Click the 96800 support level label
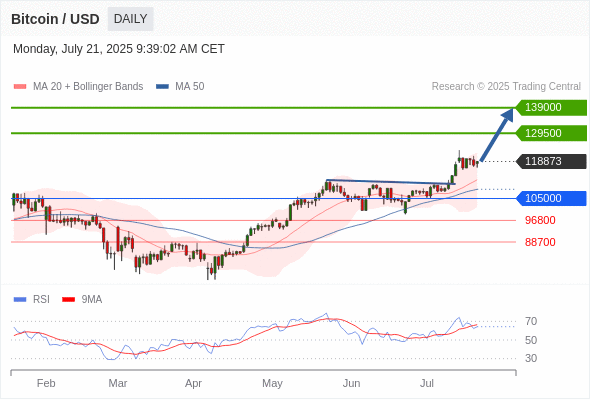The height and width of the screenshot is (400, 590). 540,220
